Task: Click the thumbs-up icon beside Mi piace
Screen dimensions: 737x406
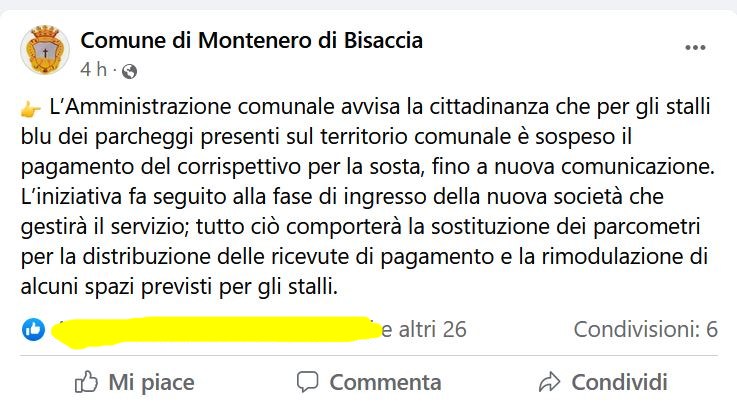Action: point(86,382)
